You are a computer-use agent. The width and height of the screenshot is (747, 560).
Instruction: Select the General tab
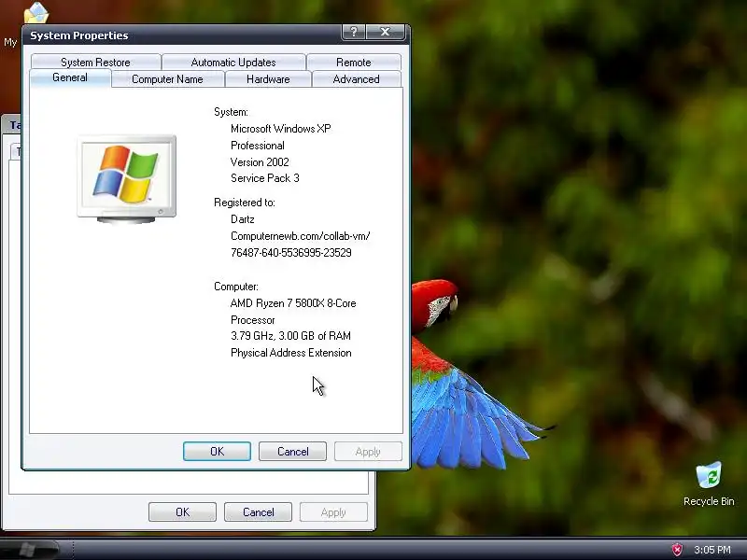[x=70, y=77]
